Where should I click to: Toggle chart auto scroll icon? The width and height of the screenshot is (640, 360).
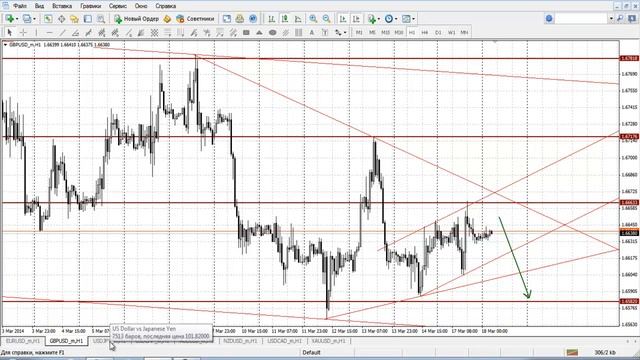coord(343,19)
